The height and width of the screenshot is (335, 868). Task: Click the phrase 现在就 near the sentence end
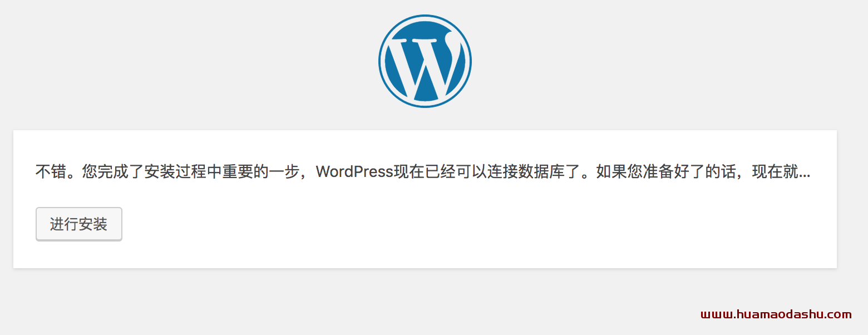click(x=776, y=171)
